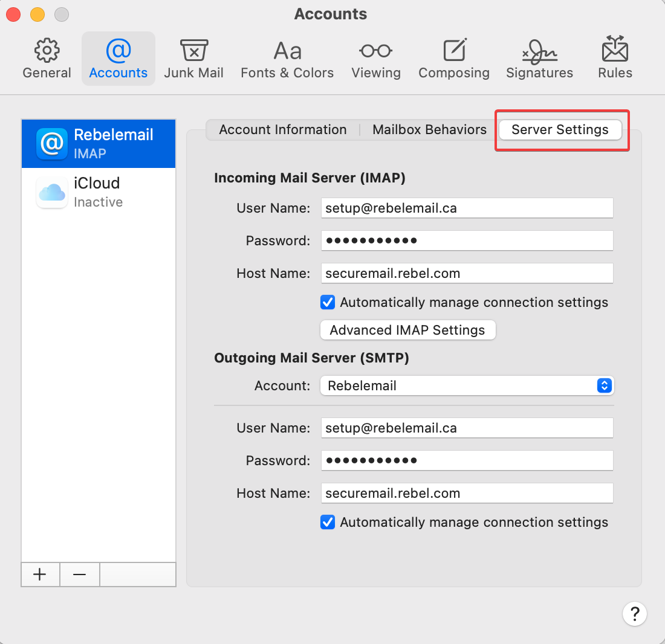665x644 pixels.
Task: Close the Accounts window
Action: [13, 14]
